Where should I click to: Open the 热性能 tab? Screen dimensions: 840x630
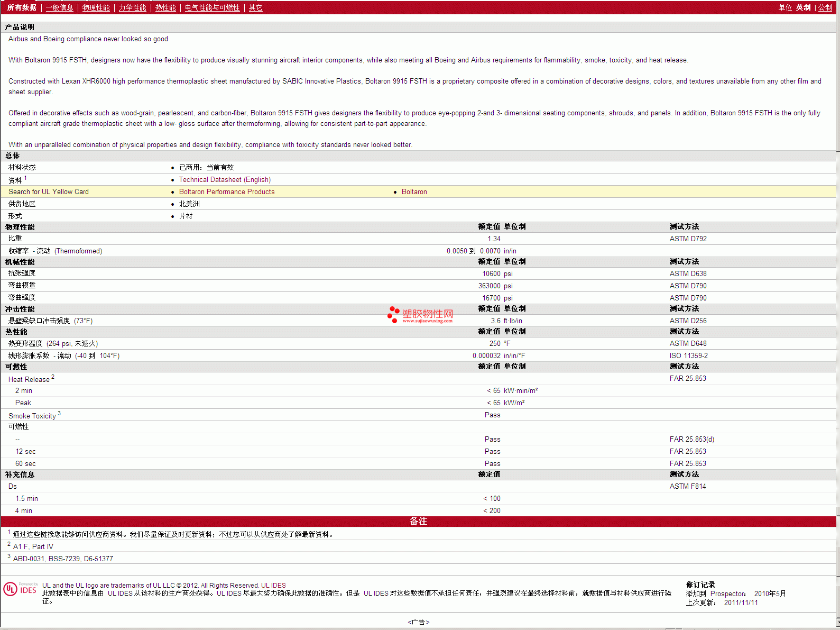pyautogui.click(x=165, y=8)
